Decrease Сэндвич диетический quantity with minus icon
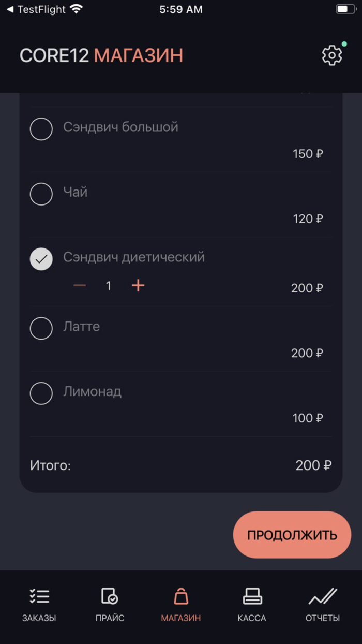 coord(79,285)
